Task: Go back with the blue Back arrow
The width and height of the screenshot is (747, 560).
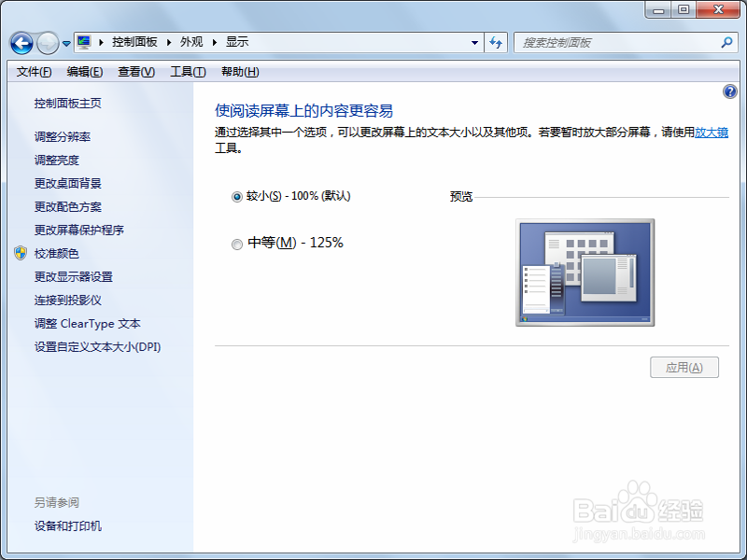Action: (21, 43)
